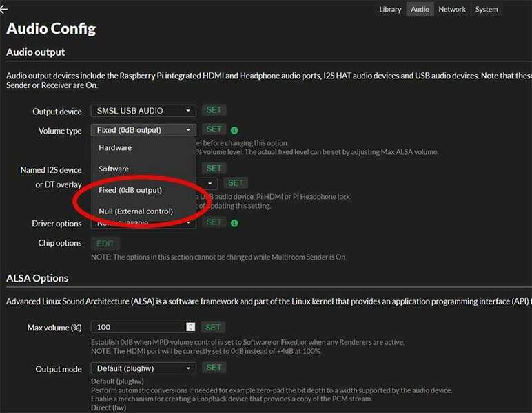Select Fixed (0dB output) list option
This screenshot has width=532, height=413.
pos(130,190)
